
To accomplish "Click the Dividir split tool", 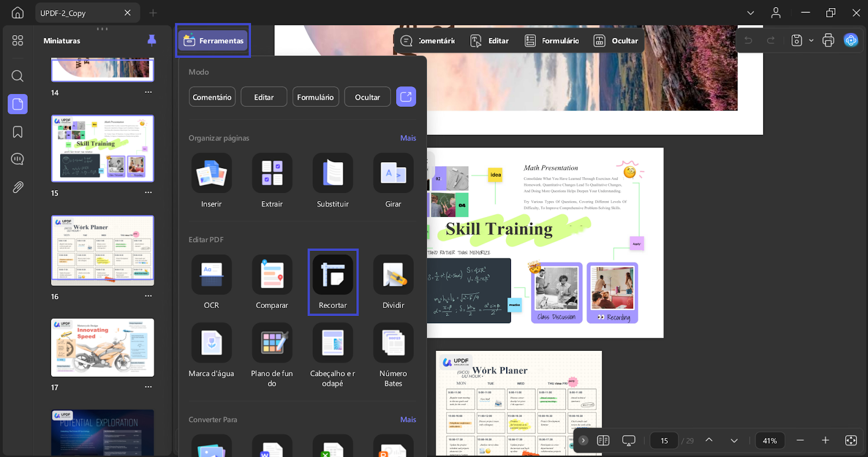I will [393, 275].
